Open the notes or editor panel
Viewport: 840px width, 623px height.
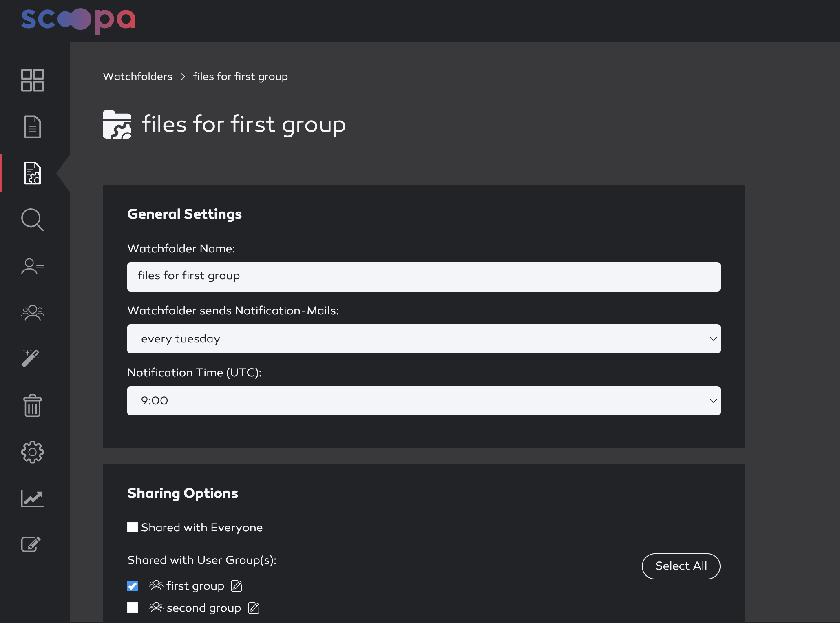click(x=33, y=544)
